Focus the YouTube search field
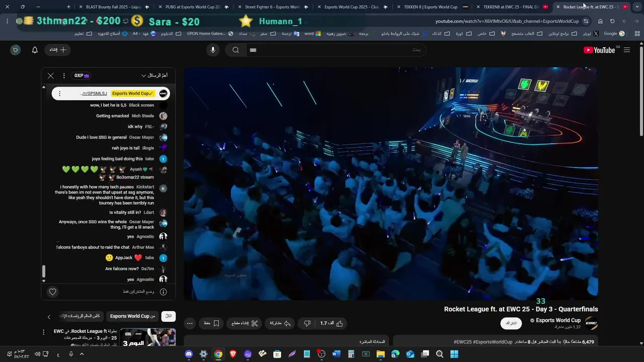This screenshot has height=362, width=644. tap(336, 50)
